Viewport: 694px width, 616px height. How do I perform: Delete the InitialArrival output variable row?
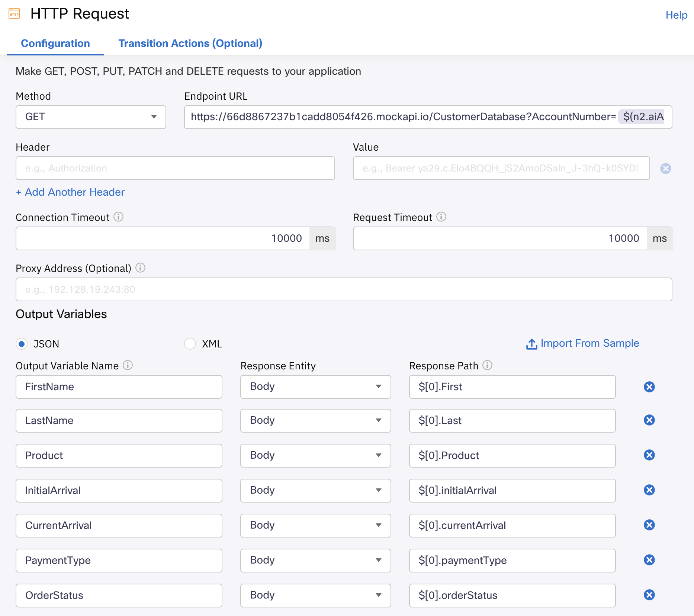click(649, 490)
